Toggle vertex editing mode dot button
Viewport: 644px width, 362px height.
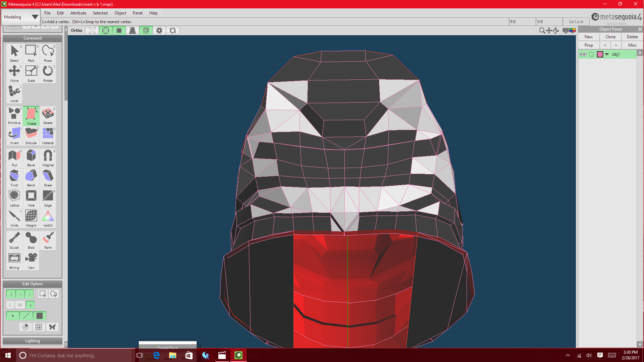(13, 316)
